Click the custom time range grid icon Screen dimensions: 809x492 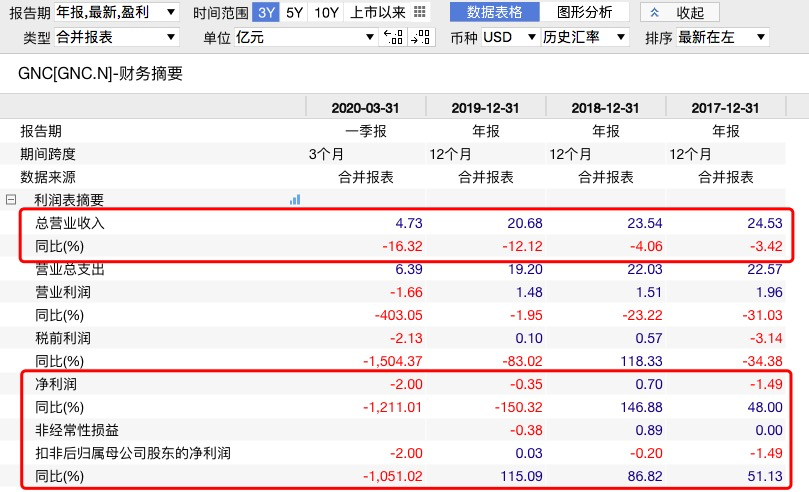419,12
